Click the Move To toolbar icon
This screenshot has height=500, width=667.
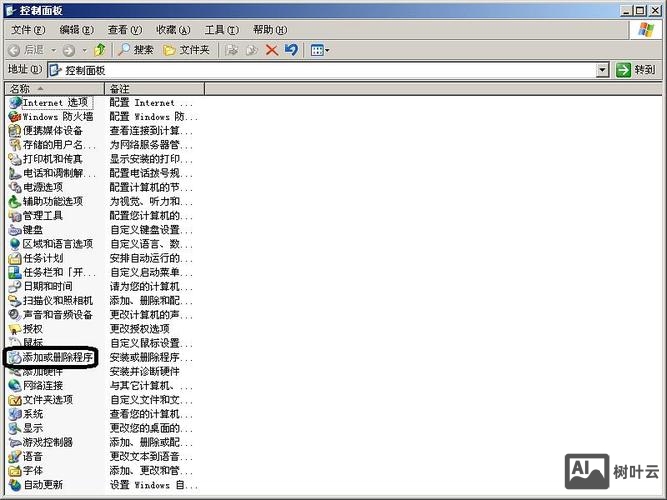(x=231, y=50)
